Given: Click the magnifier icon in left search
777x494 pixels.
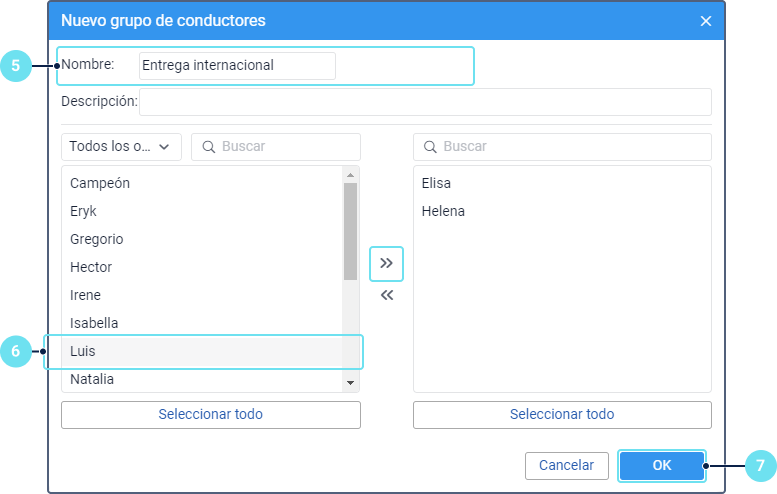Looking at the screenshot, I should point(209,147).
